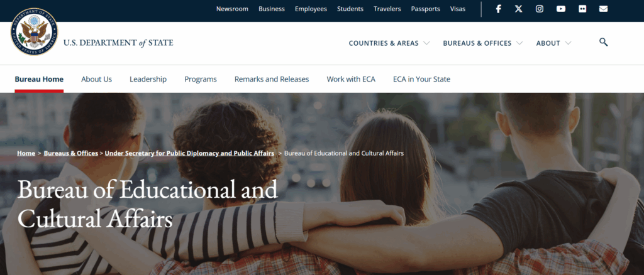Viewport: 644px width, 275px height.
Task: Expand the Countries & Areas dropdown
Action: point(389,43)
